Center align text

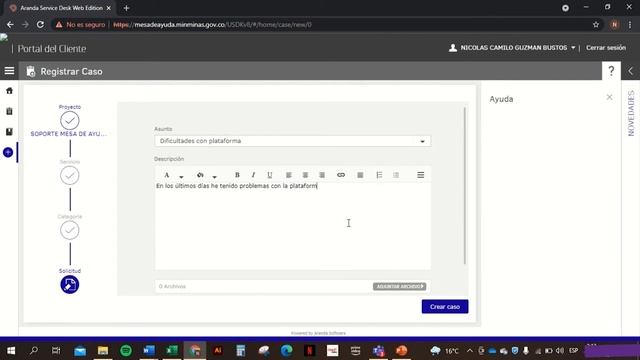coord(305,175)
